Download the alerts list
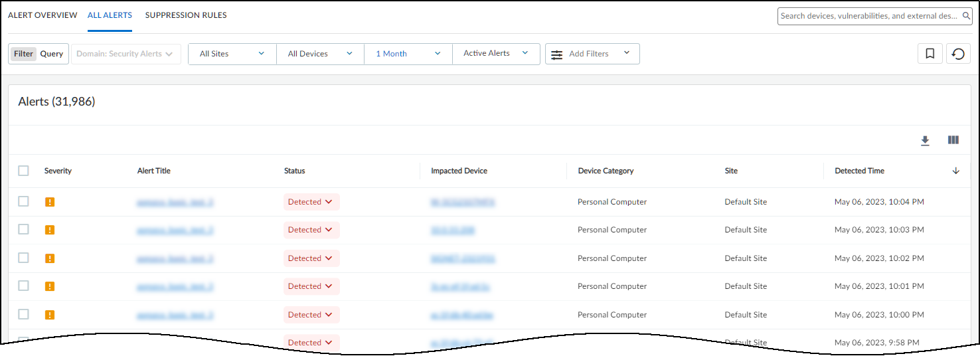980x356 pixels. coord(925,140)
